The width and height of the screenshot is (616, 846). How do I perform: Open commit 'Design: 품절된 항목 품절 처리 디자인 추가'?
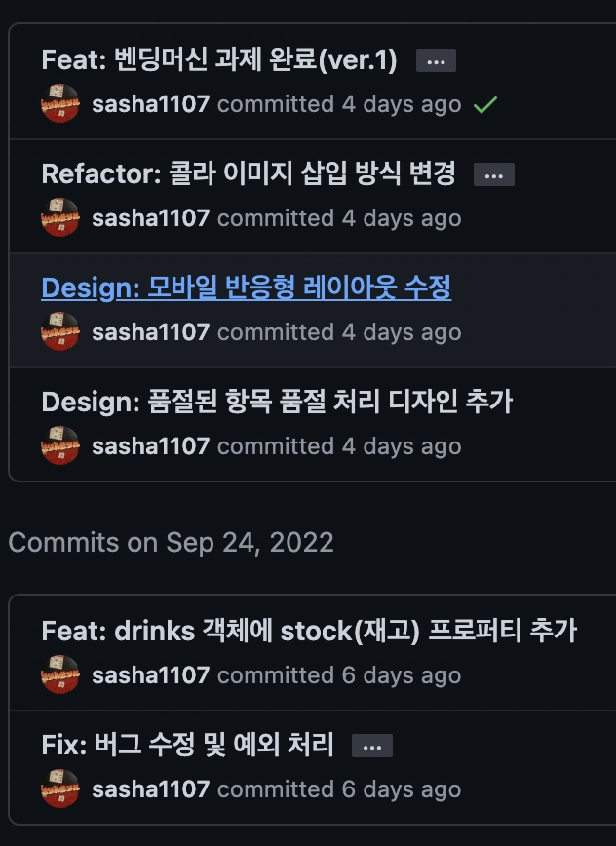pos(277,403)
